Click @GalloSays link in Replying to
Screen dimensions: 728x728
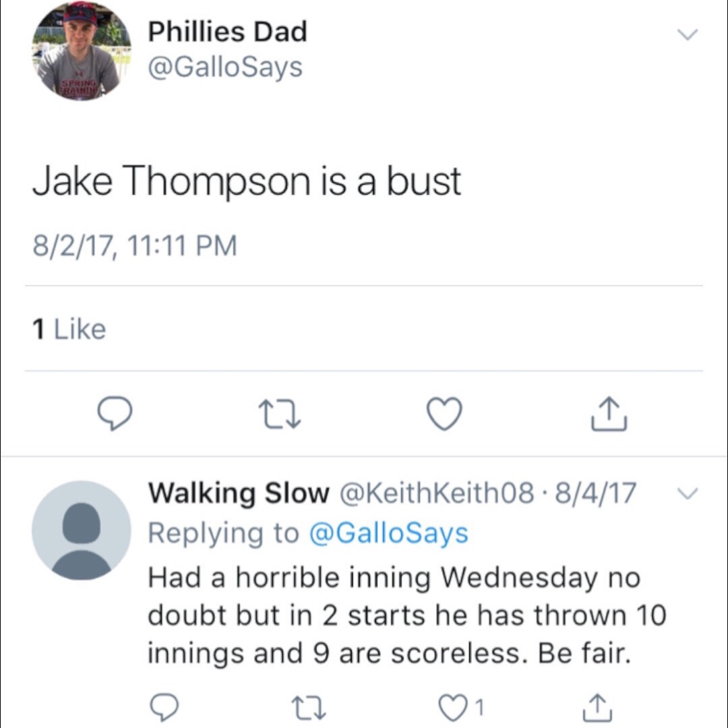(x=388, y=533)
